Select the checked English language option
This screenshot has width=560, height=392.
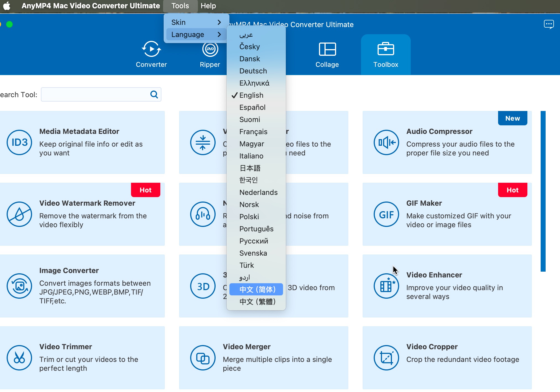[x=251, y=95]
